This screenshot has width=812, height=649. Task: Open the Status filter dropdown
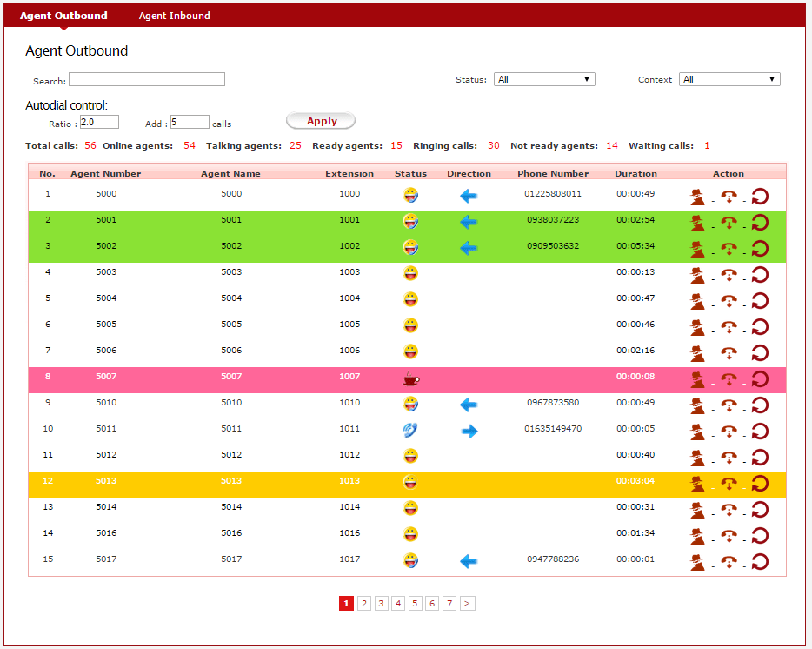[x=544, y=79]
